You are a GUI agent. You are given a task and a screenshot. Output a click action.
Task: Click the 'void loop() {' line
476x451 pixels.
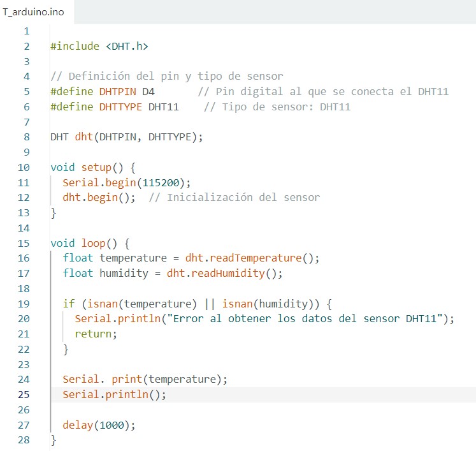[90, 244]
